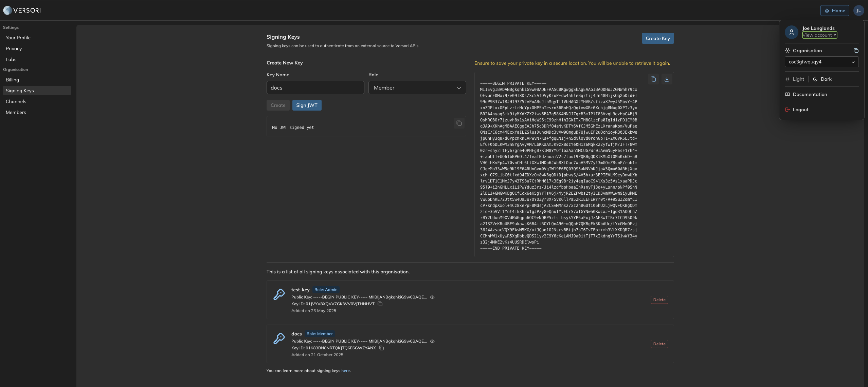Click the Key Name input field
This screenshot has width=868, height=387.
(x=315, y=88)
